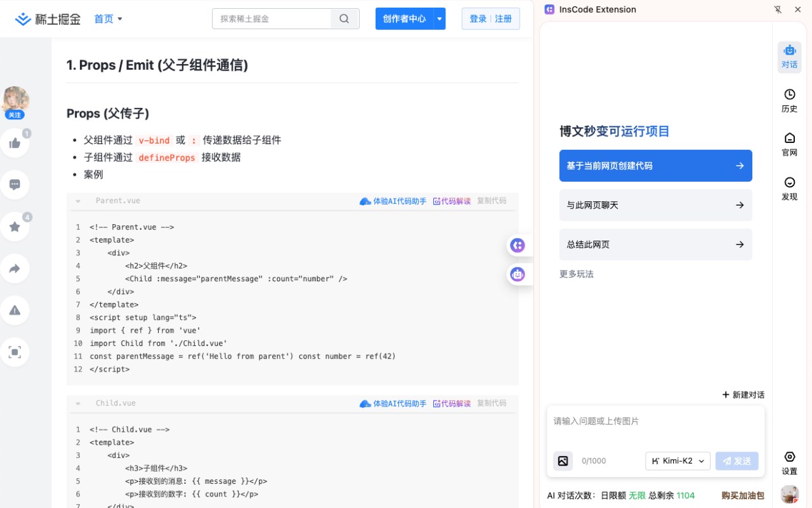Click 总结此网页 button
The height and width of the screenshot is (508, 812).
click(656, 244)
